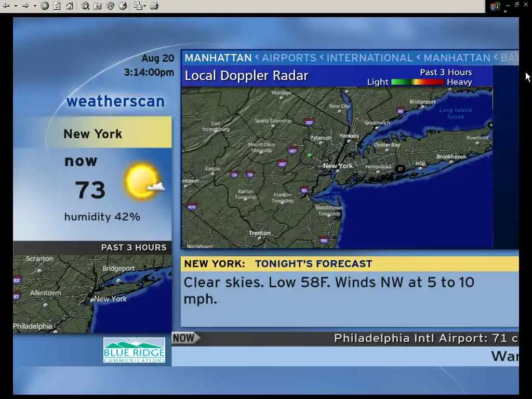Open the Search pane from the toolbar
The width and height of the screenshot is (532, 399).
(x=85, y=6)
